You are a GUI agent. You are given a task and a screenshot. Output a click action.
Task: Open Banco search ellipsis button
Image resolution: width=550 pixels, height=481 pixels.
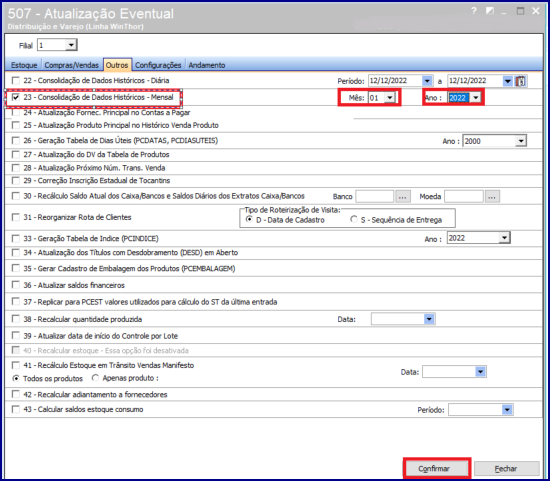(x=403, y=197)
